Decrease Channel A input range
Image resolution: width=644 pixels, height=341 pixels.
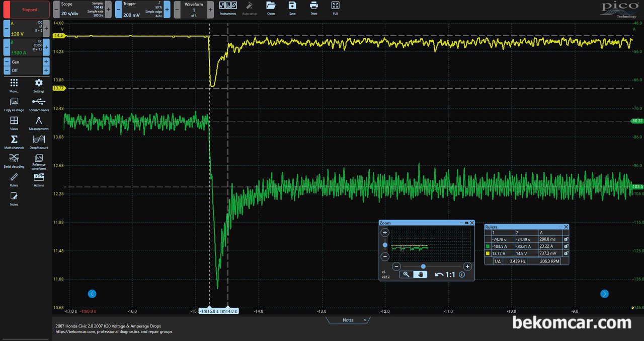pos(7,29)
